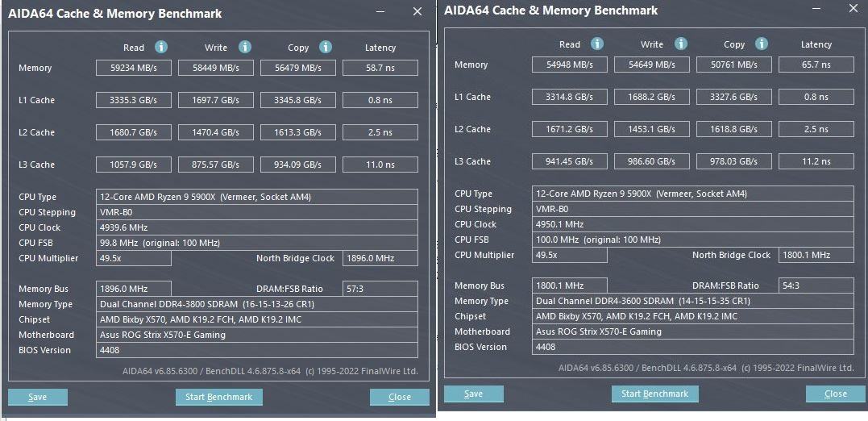Click the Read info icon in right window

[x=597, y=44]
